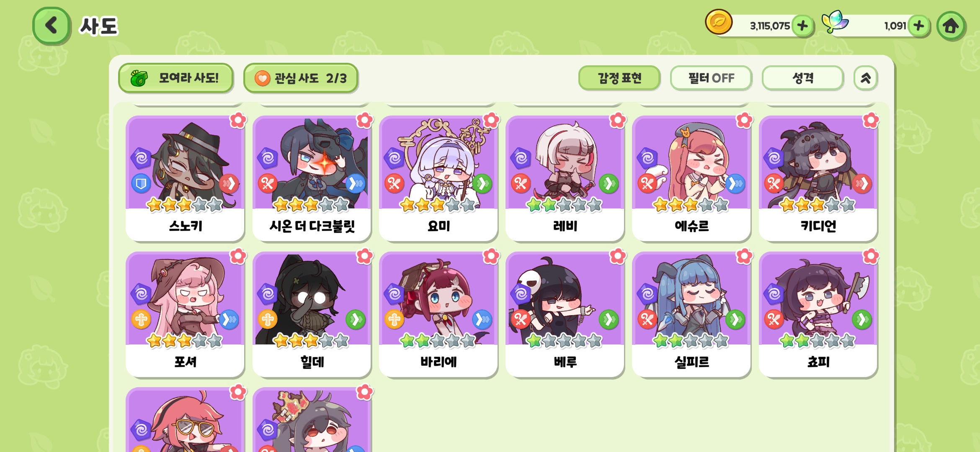
Task: Open the home screen via house icon
Action: point(951,26)
